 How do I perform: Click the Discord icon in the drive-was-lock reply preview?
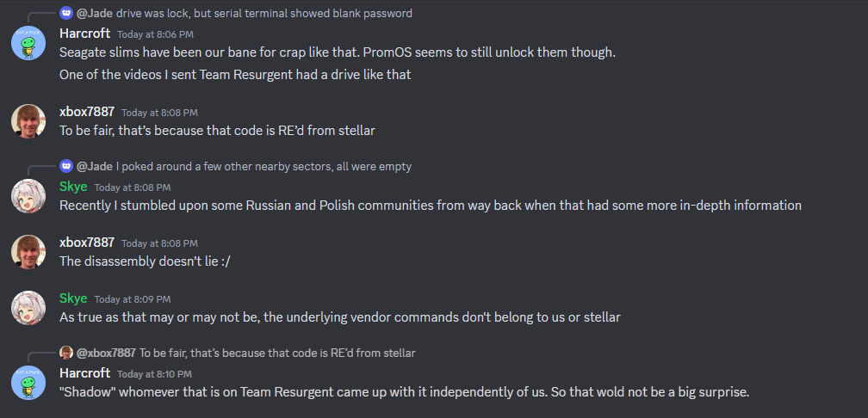coord(66,13)
